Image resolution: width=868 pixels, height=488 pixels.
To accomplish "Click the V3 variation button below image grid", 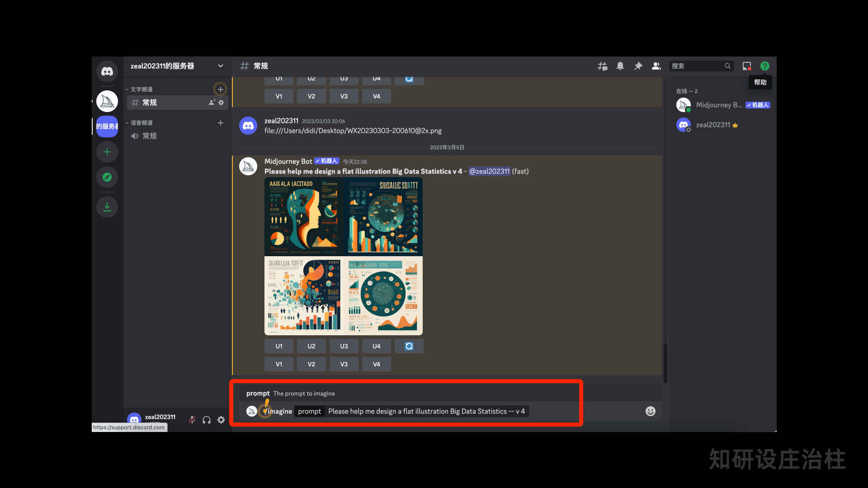I will point(344,364).
